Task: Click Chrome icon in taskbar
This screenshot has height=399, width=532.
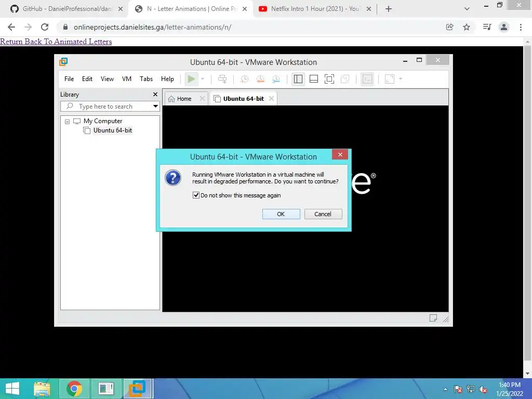Action: point(74,389)
